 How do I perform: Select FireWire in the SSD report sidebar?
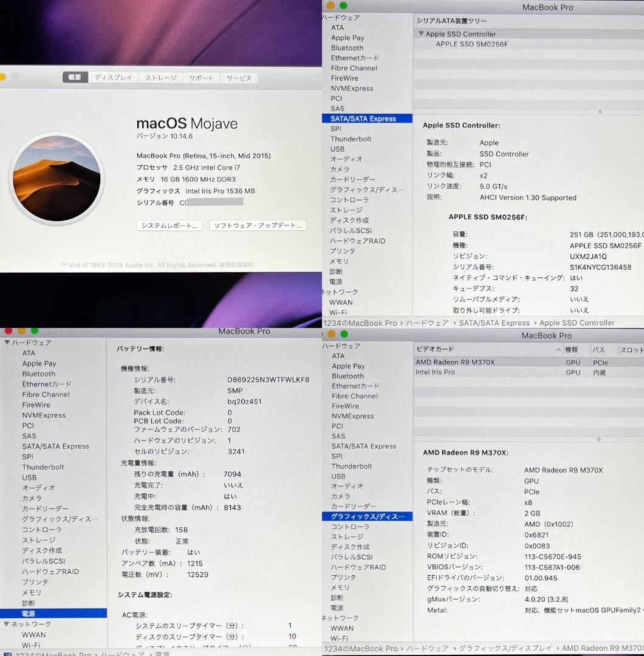pyautogui.click(x=344, y=78)
